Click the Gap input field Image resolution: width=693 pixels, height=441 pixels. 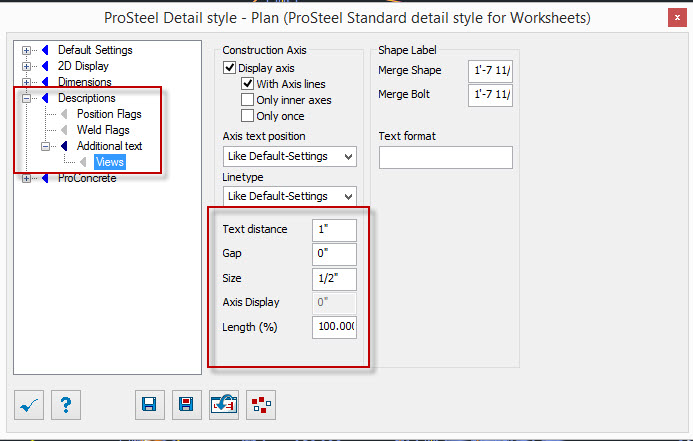click(334, 254)
